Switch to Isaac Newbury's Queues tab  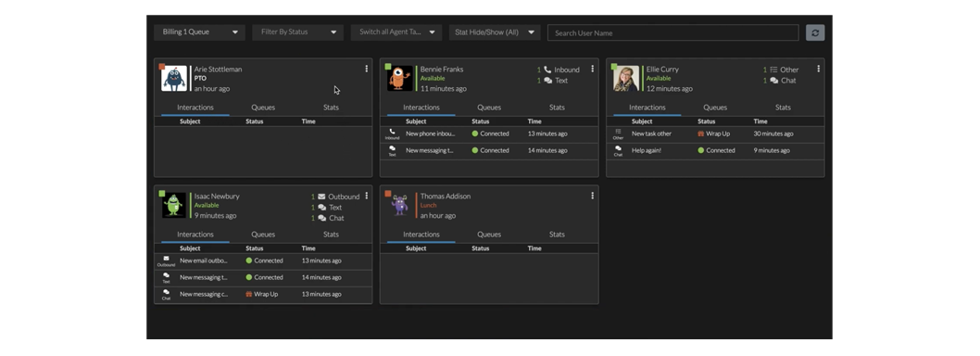click(263, 235)
